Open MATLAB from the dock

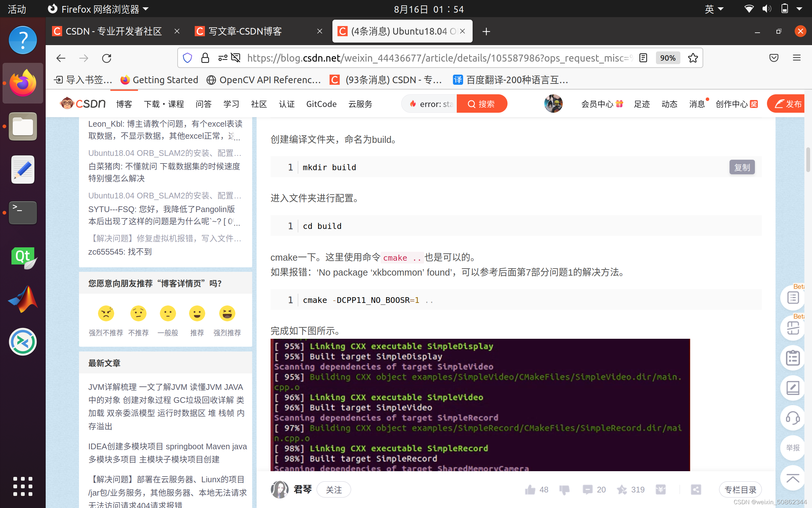point(23,299)
